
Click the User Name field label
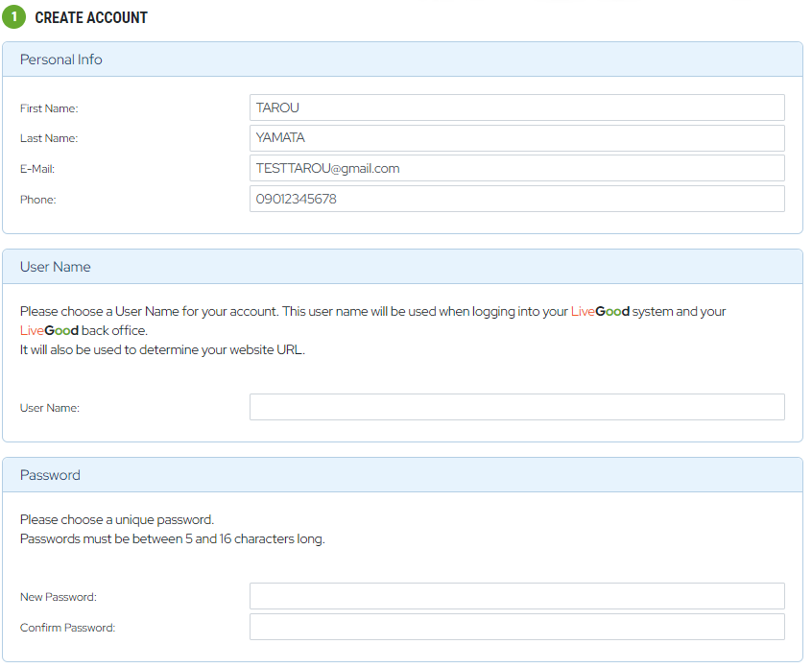(x=50, y=408)
